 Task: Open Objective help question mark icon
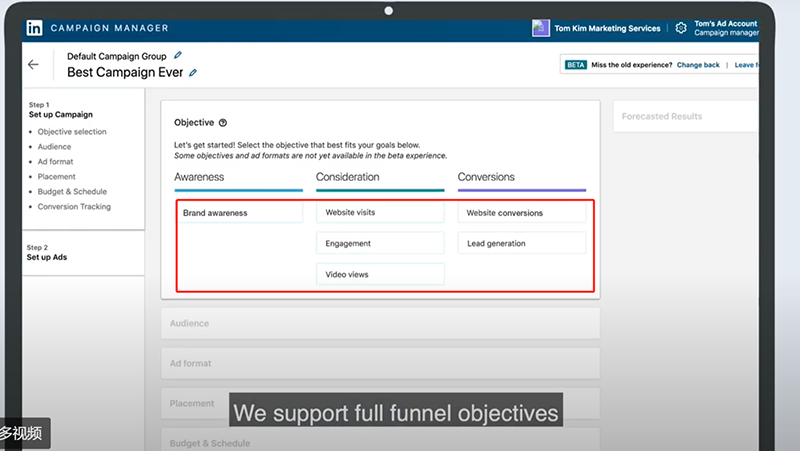222,122
